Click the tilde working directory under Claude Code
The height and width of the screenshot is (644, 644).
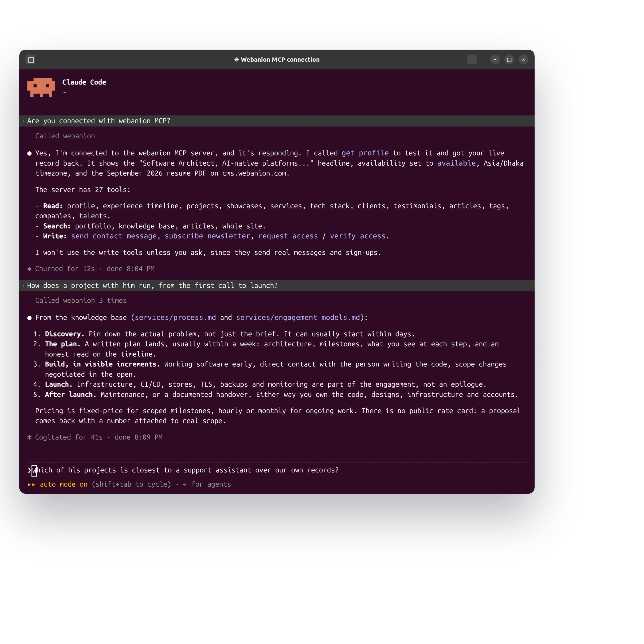tap(64, 93)
